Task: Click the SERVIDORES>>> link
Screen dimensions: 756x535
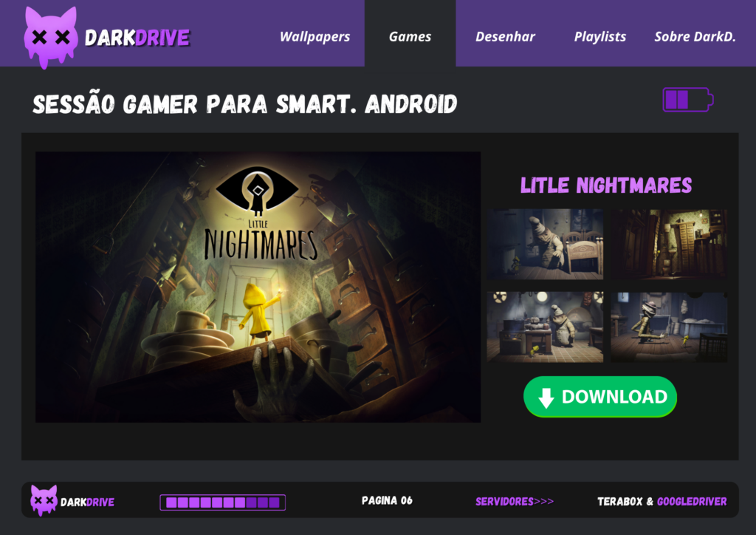Action: click(515, 502)
